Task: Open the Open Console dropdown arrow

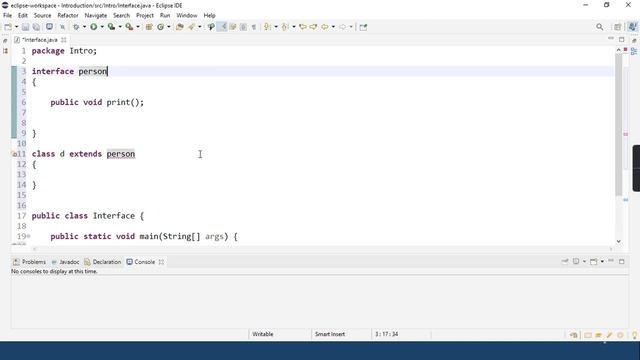Action: click(x=602, y=261)
